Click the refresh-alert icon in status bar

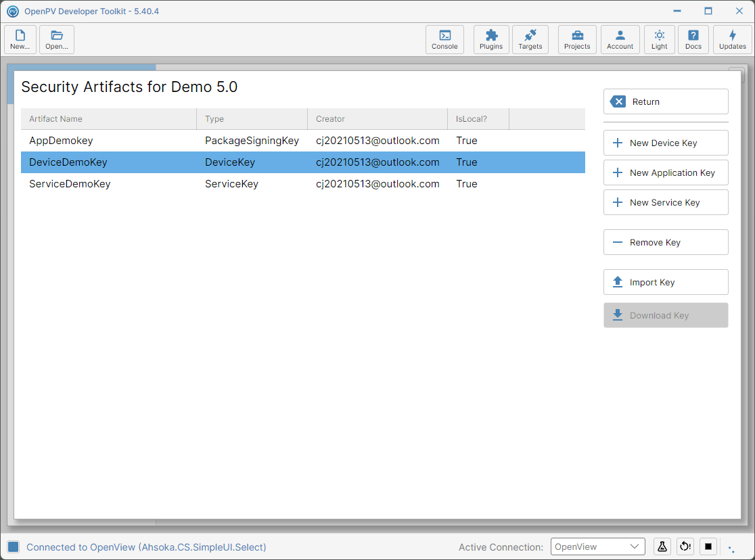coord(685,546)
